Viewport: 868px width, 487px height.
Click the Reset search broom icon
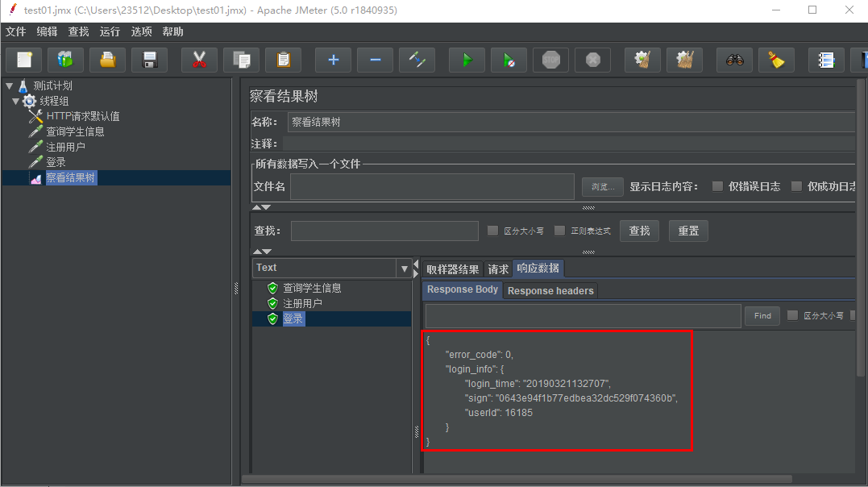click(x=777, y=60)
